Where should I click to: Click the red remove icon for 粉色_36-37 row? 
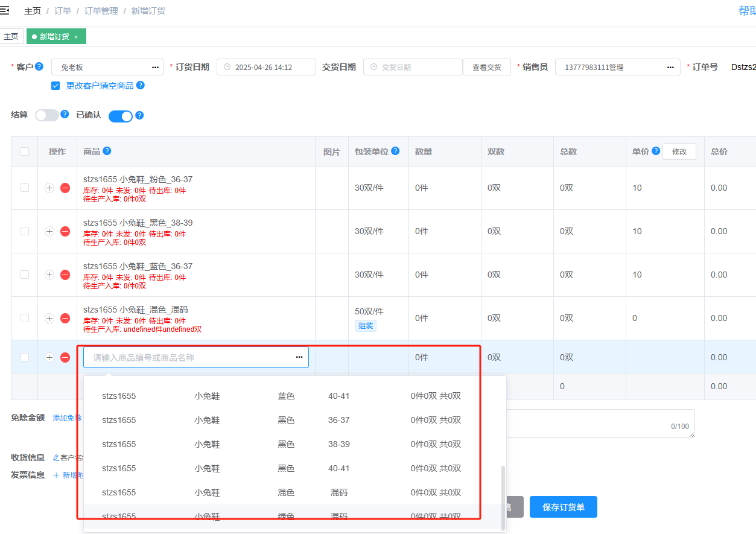coord(65,188)
